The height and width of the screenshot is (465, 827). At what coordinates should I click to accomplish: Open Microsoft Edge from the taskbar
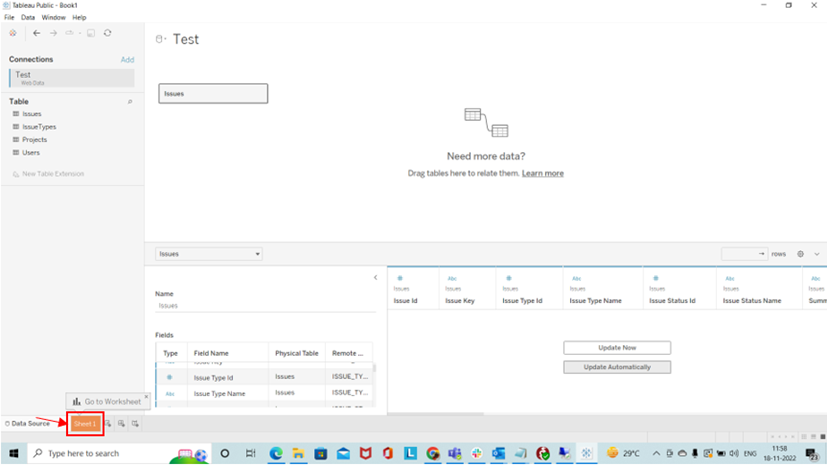(x=276, y=453)
